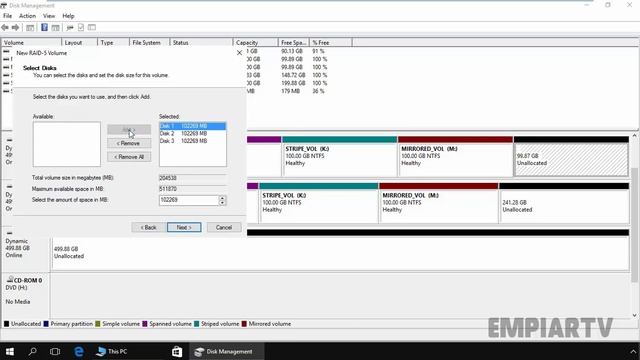Viewport: 640px width, 360px height.
Task: Launch Microsoft Edge from taskbar
Action: pyautogui.click(x=78, y=351)
